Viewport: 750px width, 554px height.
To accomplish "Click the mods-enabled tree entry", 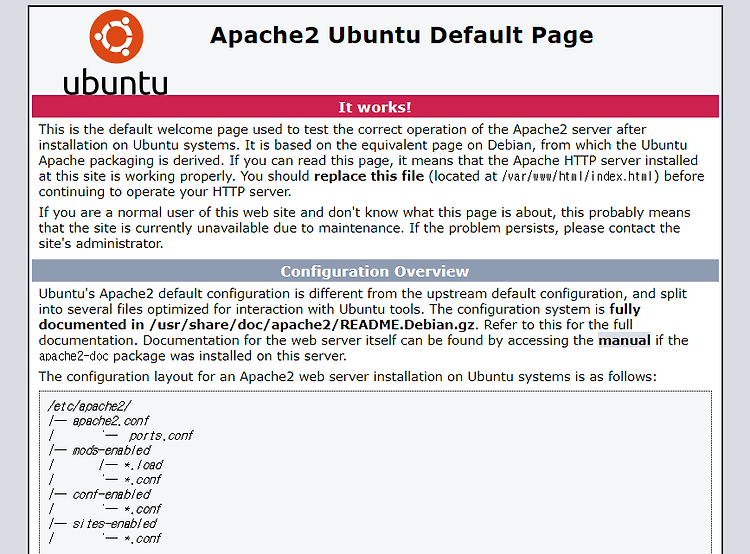I will point(111,451).
